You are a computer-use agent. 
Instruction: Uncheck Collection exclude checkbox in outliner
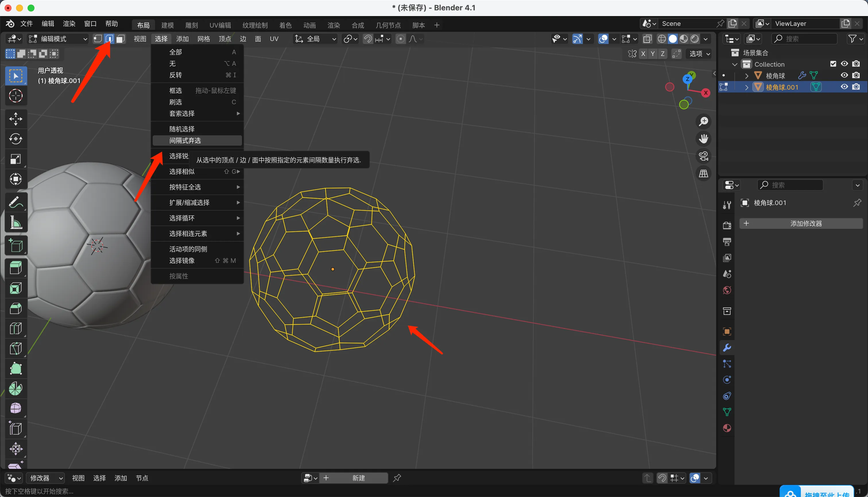(833, 64)
